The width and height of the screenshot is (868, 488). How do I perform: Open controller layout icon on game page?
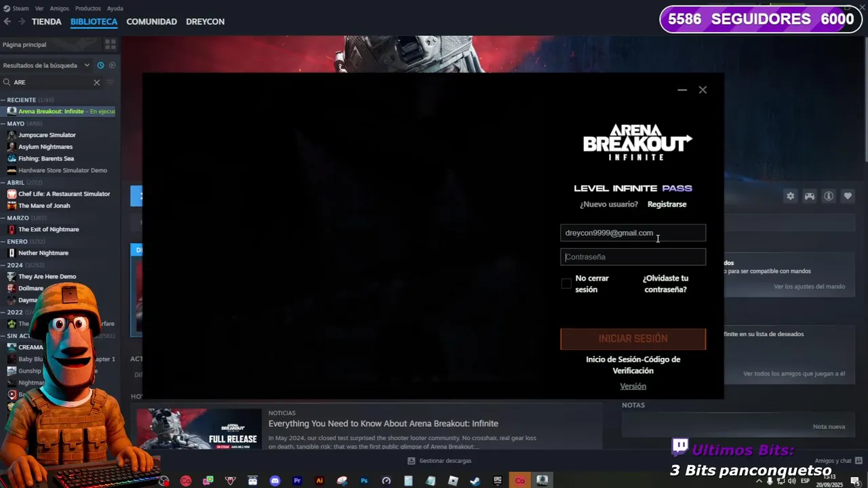click(x=809, y=196)
